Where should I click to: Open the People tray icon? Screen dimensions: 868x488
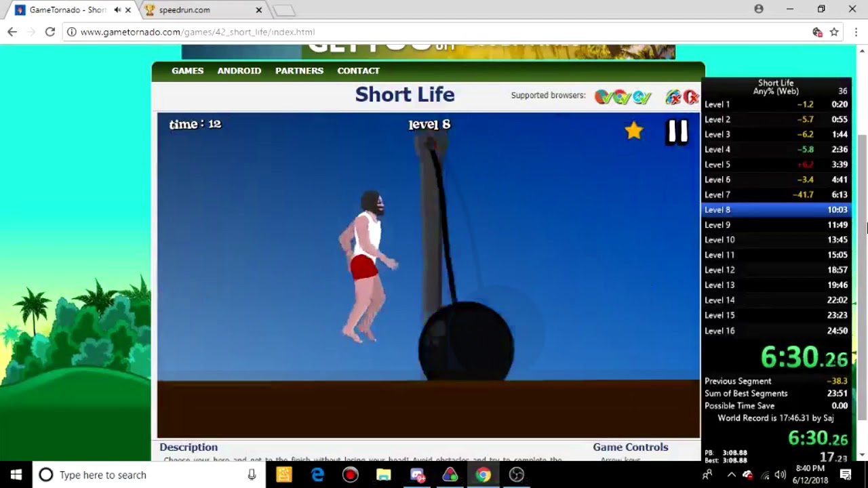click(x=707, y=474)
